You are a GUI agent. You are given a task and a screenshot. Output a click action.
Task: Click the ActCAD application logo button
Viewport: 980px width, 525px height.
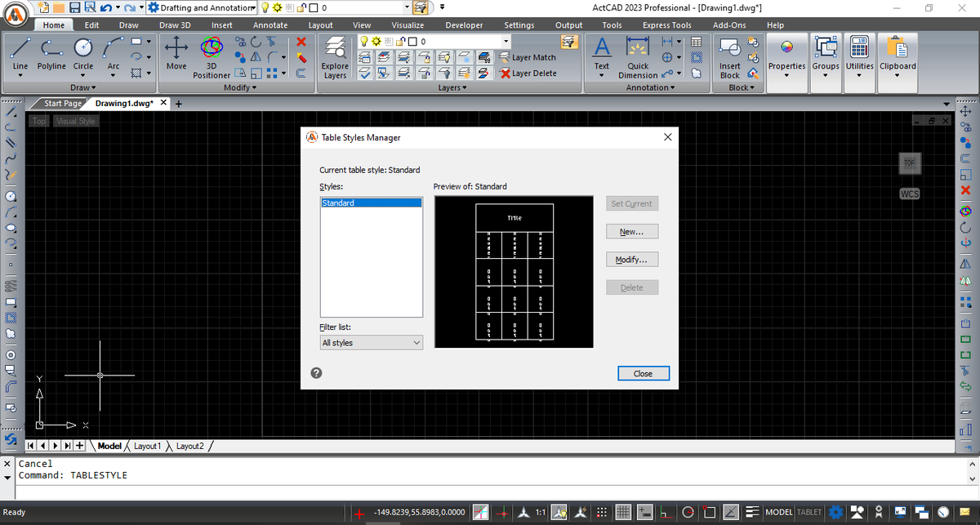[16, 14]
